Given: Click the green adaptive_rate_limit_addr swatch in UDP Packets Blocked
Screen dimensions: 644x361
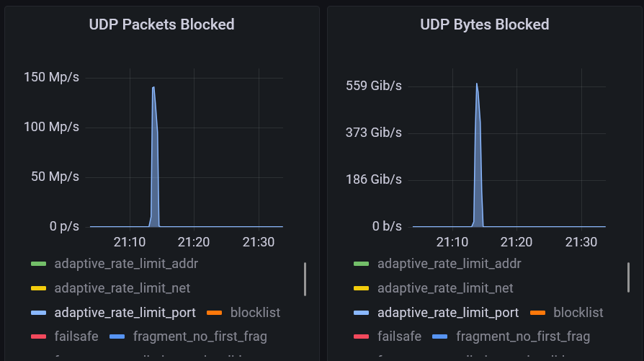Looking at the screenshot, I should click(x=38, y=264).
